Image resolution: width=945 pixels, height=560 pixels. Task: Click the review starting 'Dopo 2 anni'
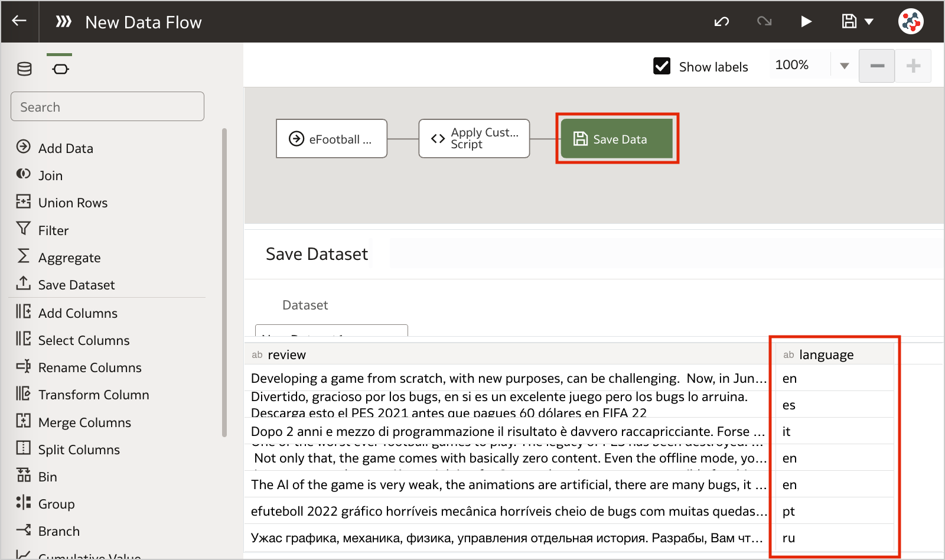pyautogui.click(x=507, y=431)
